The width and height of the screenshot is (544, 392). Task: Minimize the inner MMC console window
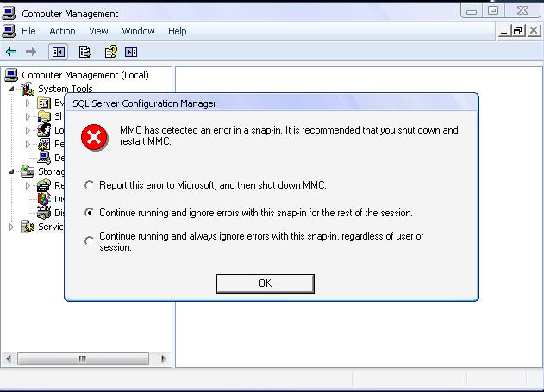tap(504, 31)
